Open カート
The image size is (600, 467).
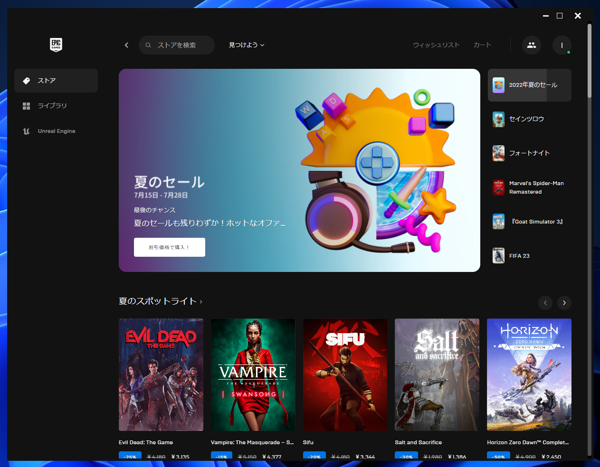[482, 45]
